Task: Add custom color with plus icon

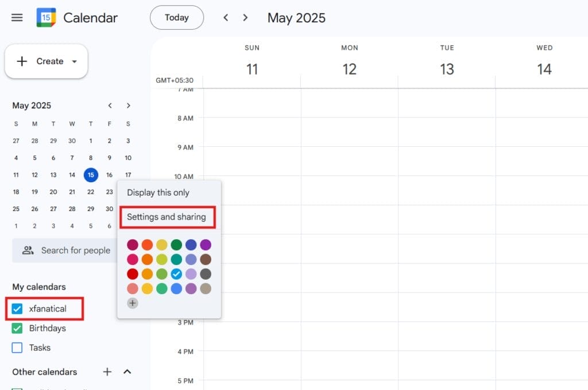Action: 133,303
